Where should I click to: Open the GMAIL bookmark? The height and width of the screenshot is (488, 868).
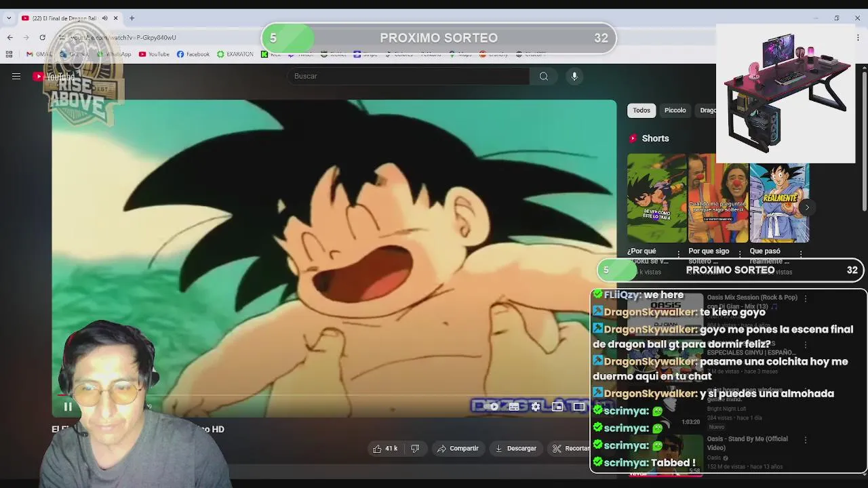pyautogui.click(x=39, y=54)
